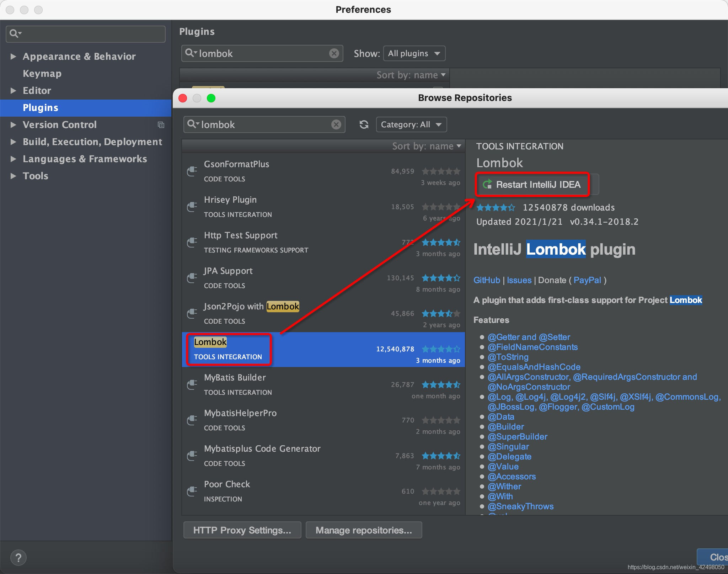728x574 pixels.
Task: Expand the Languages & Frameworks section
Action: (14, 159)
